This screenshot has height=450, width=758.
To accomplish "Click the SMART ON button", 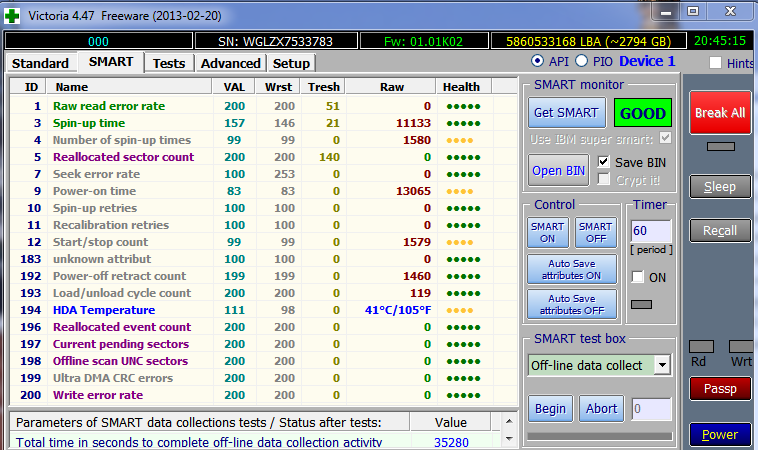I will click(547, 232).
